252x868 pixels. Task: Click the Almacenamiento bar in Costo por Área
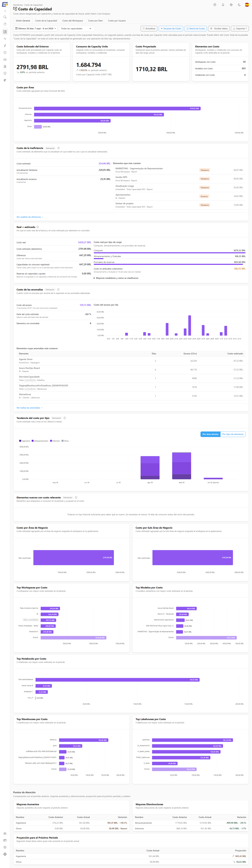[117, 108]
